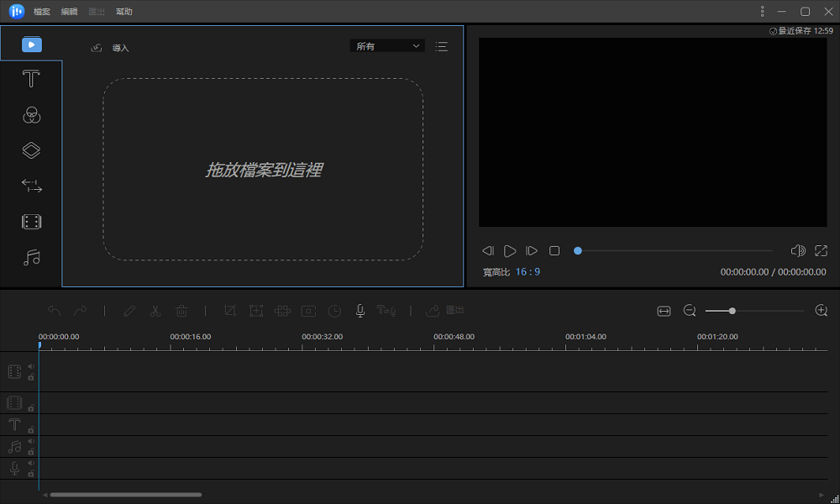
Task: Click the 最近保存 12:59 save status
Action: [801, 31]
